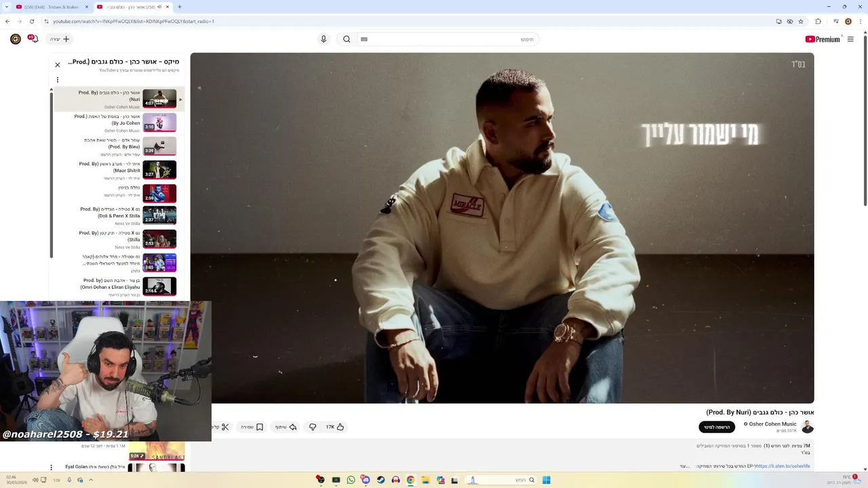
Task: Open options menu for Eyal Golan video
Action: 51,467
